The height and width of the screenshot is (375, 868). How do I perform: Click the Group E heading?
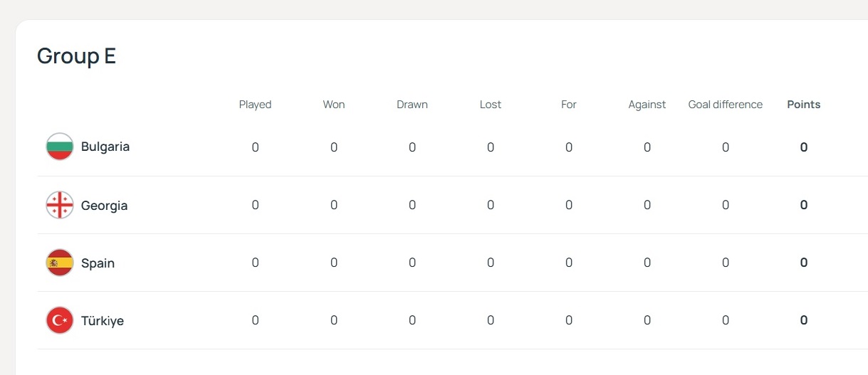point(76,56)
